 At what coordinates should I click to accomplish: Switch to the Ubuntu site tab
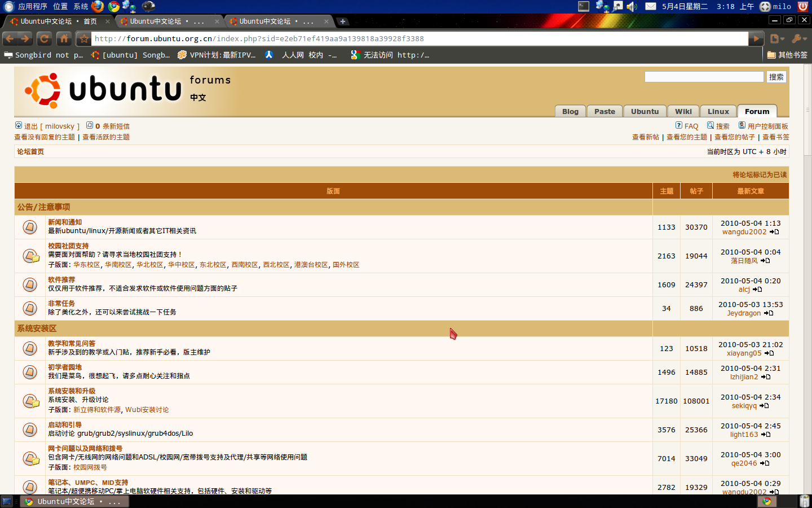645,111
